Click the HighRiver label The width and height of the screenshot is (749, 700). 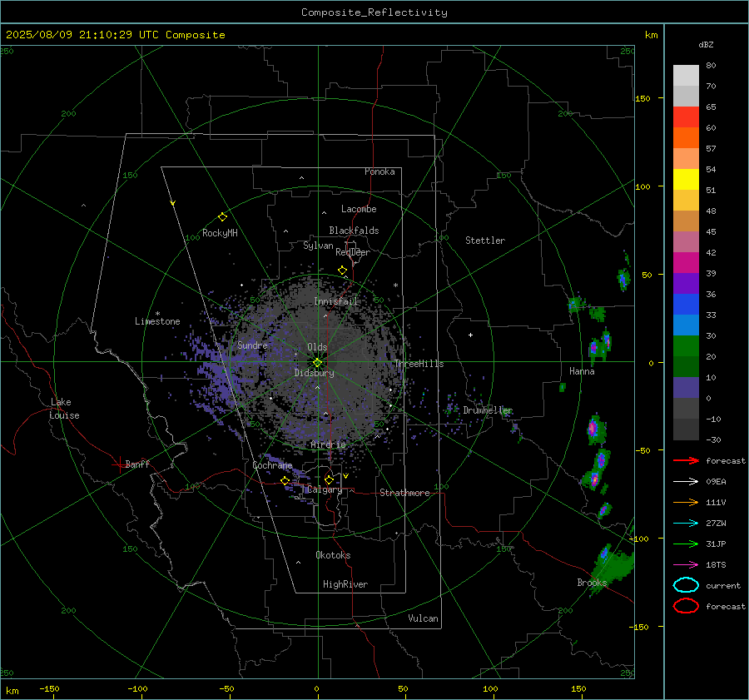point(345,584)
